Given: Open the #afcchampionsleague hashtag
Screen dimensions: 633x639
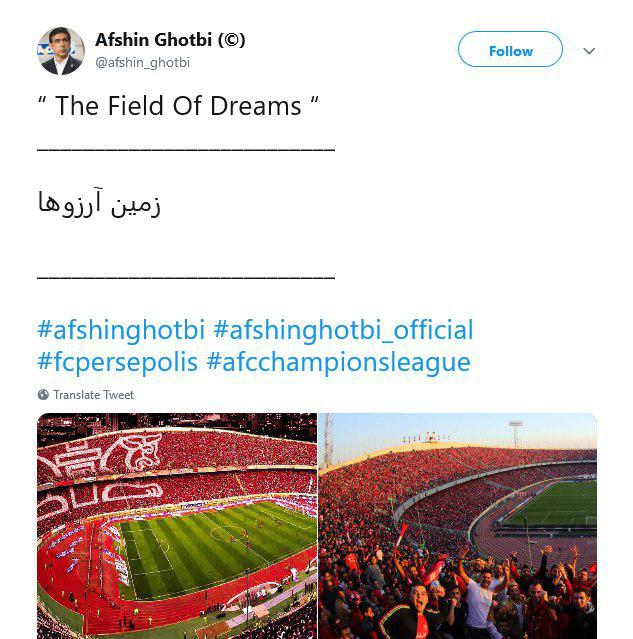Looking at the screenshot, I should pyautogui.click(x=338, y=362).
